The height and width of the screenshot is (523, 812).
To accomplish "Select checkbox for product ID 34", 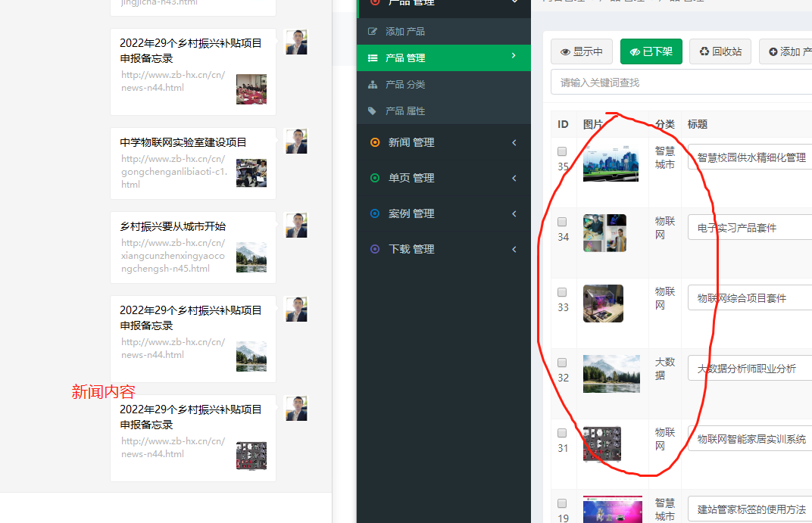I will [x=562, y=222].
